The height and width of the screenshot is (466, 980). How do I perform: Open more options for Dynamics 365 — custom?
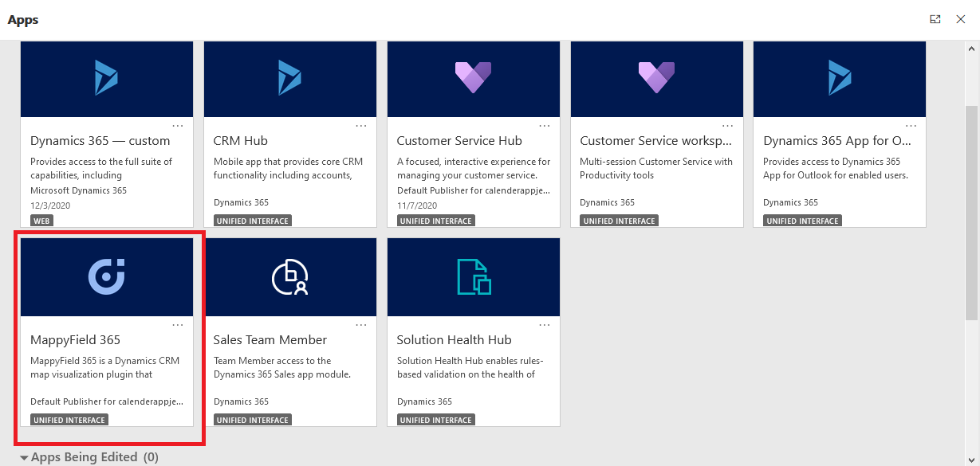[x=178, y=125]
